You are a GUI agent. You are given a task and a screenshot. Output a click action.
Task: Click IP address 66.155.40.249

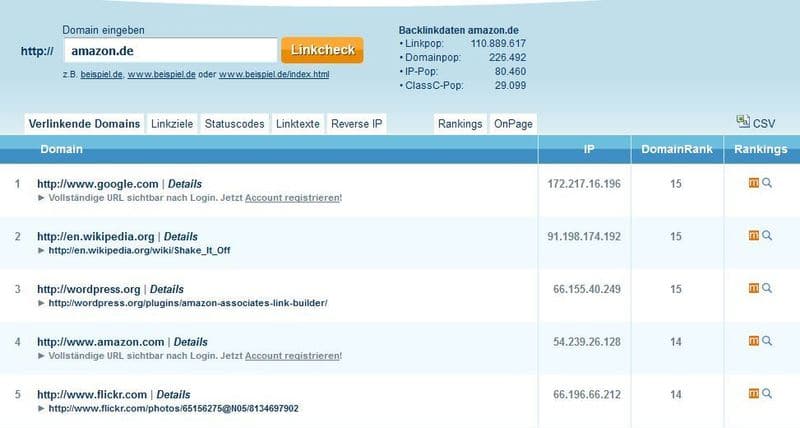(x=587, y=289)
